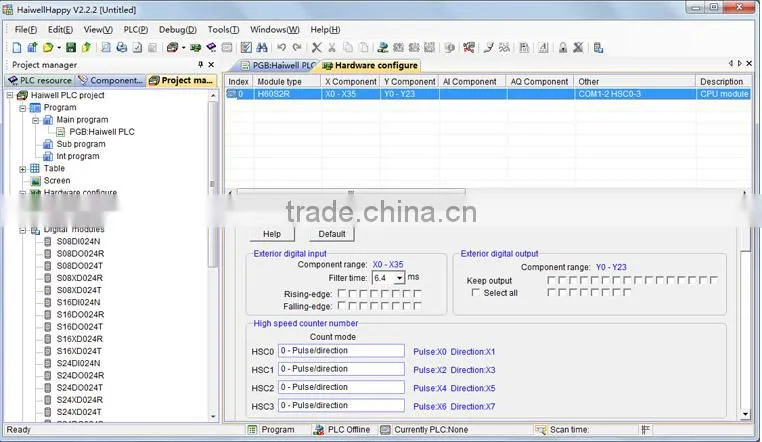The image size is (762, 442).
Task: Open the HSC2 count mode combo box
Action: [x=341, y=387]
